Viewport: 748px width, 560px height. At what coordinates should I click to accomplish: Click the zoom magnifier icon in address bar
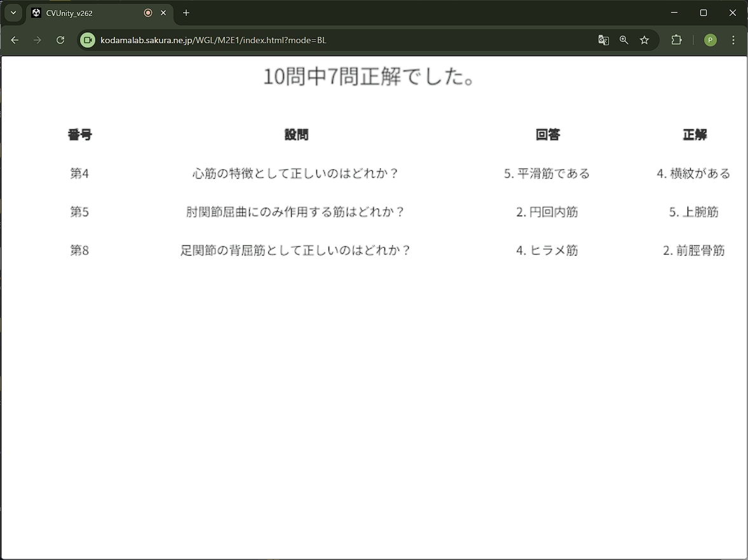[624, 40]
